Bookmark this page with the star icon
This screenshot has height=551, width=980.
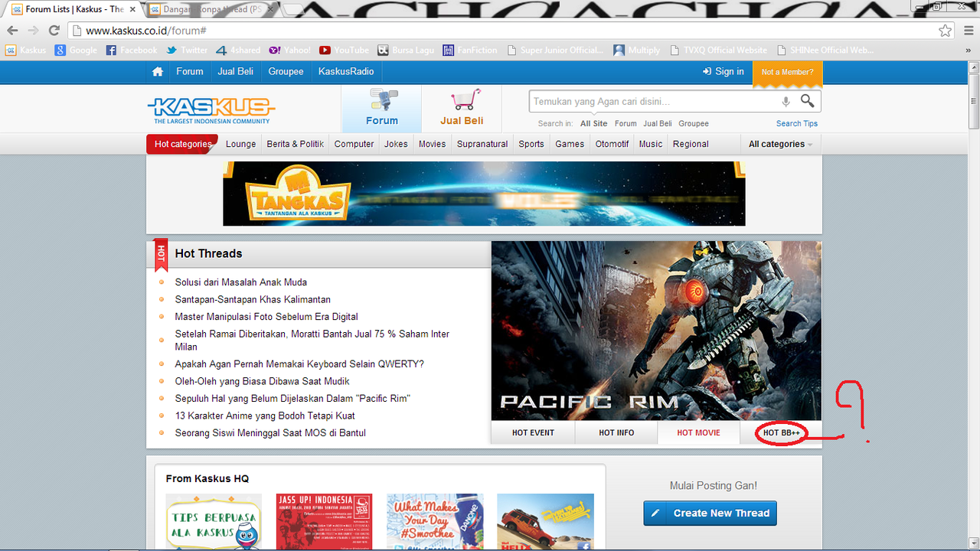tap(946, 31)
